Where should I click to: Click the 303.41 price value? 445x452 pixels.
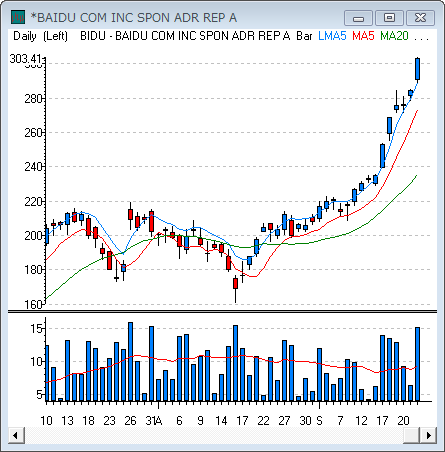click(27, 59)
